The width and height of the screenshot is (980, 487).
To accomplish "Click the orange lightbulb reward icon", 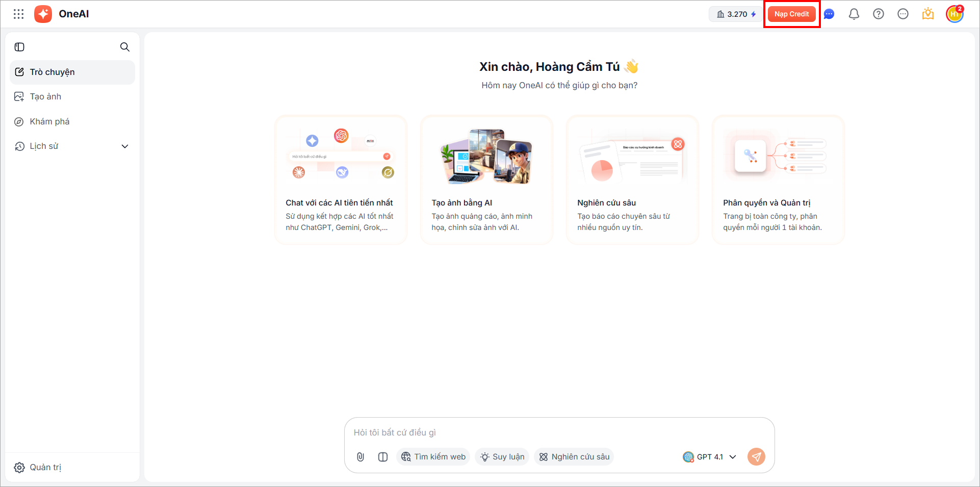I will (x=928, y=14).
